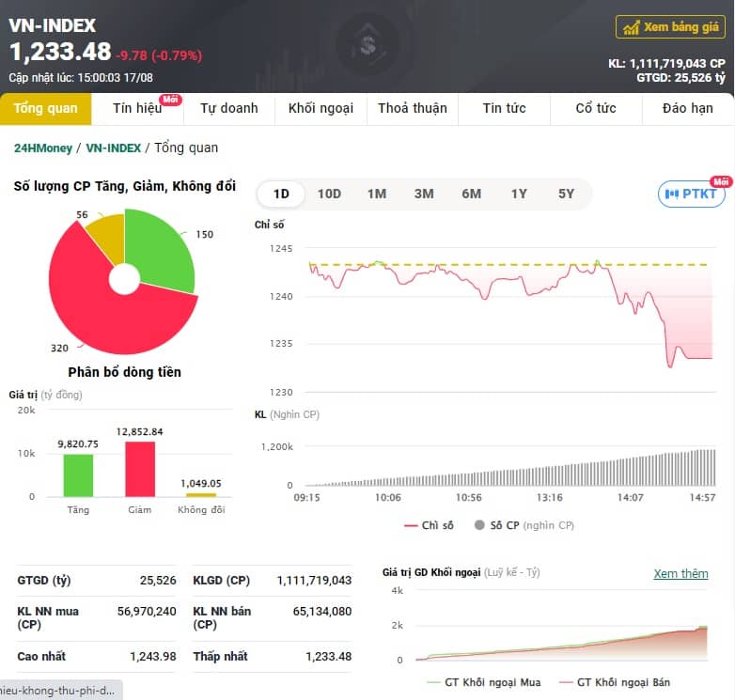The width and height of the screenshot is (735, 700).
Task: Click the 09:15 time label on chart axis
Action: click(x=307, y=498)
